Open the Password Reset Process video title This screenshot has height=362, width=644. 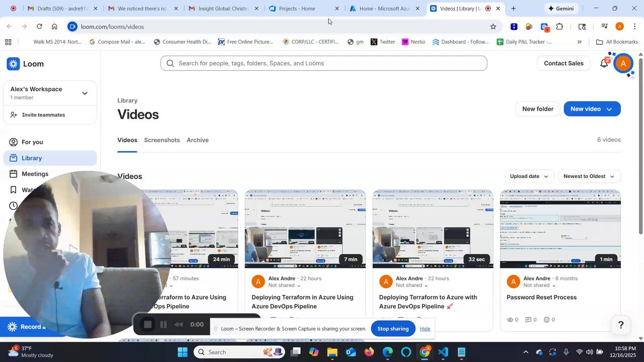point(541,297)
